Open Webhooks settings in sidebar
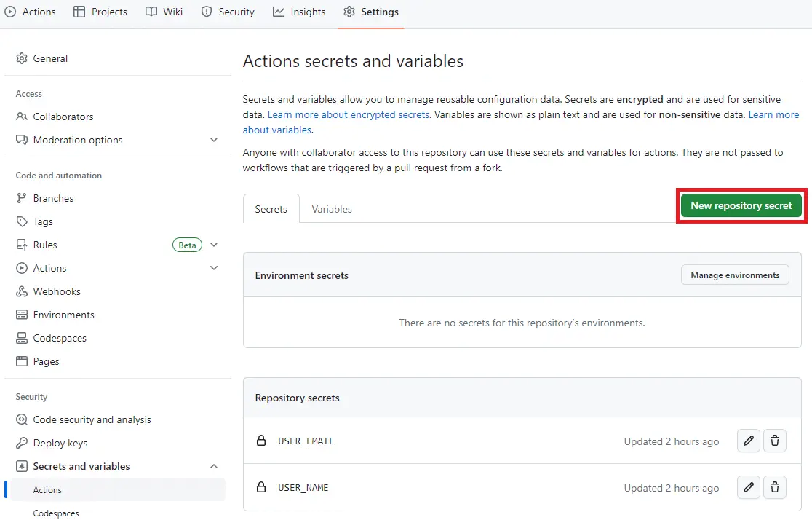The height and width of the screenshot is (520, 812). coord(57,291)
